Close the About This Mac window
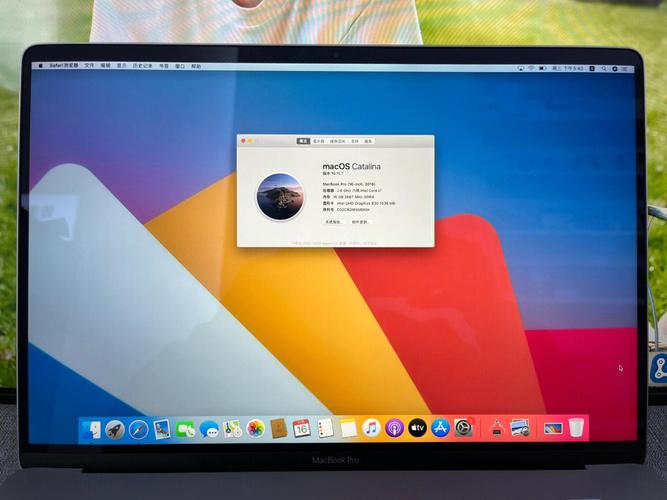Viewport: 667px width, 500px height. 243,141
